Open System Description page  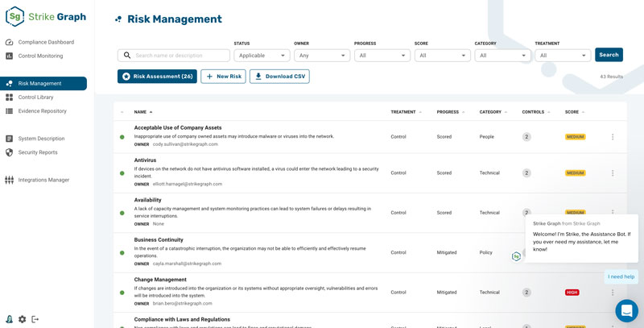(35, 139)
